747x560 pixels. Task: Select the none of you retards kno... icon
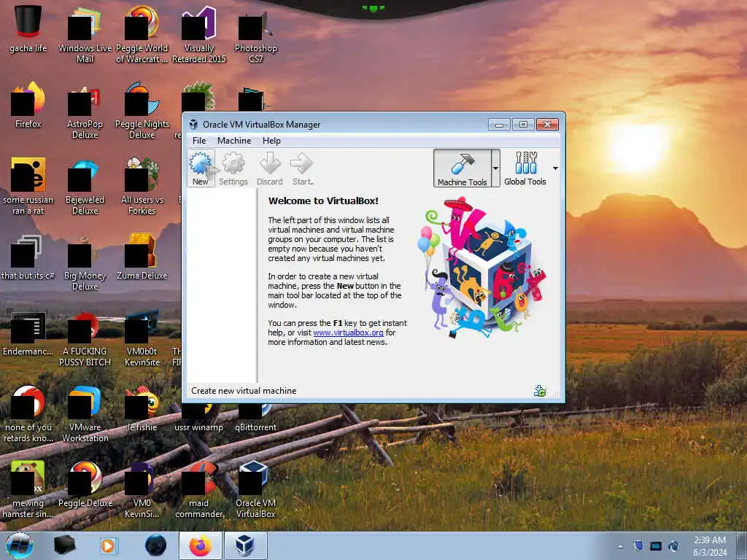(28, 414)
